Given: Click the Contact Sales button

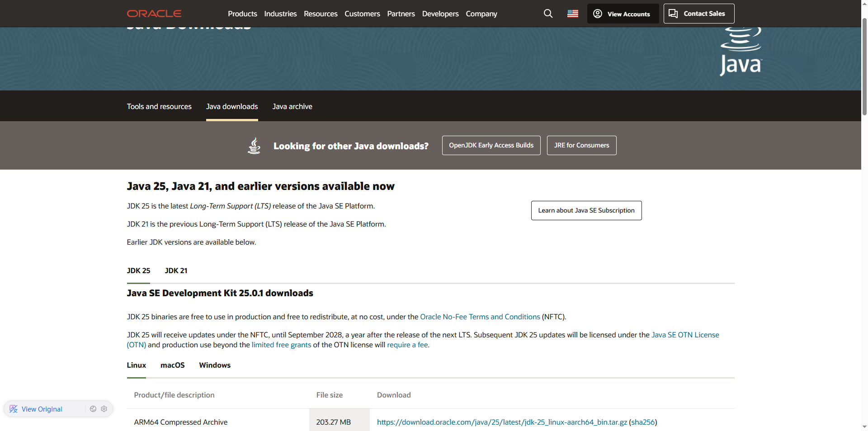Looking at the screenshot, I should (699, 14).
